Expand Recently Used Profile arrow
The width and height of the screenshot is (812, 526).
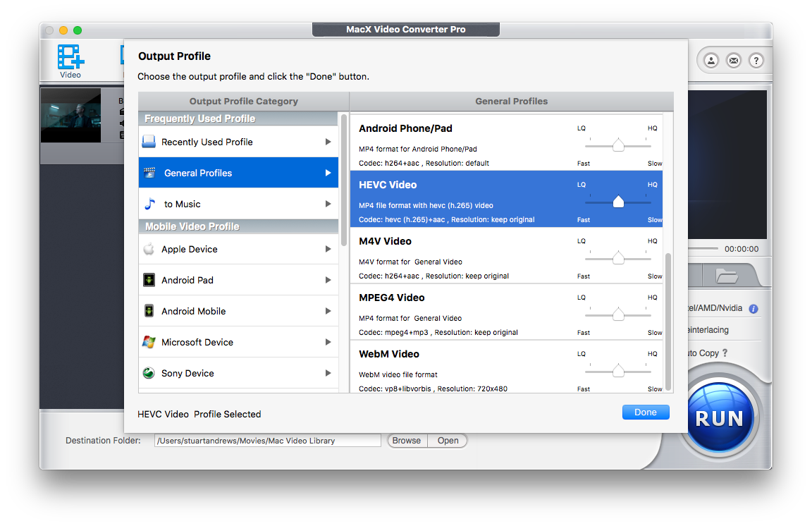point(328,142)
